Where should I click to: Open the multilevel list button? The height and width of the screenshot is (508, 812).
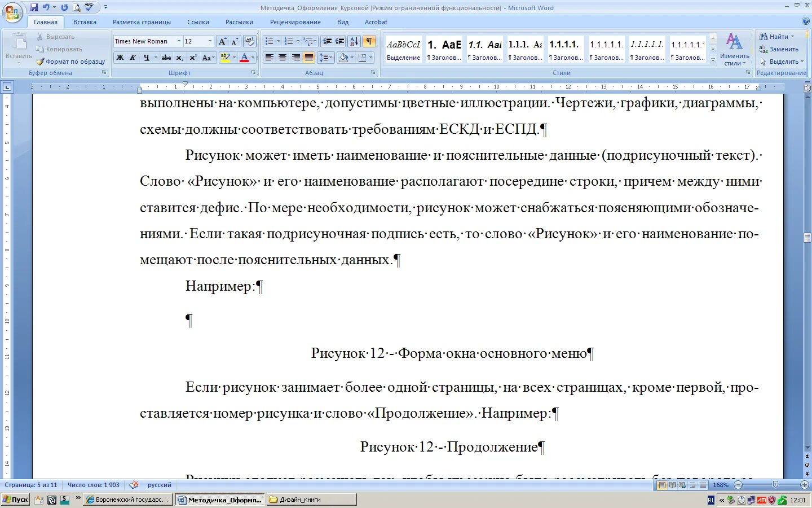[308, 41]
